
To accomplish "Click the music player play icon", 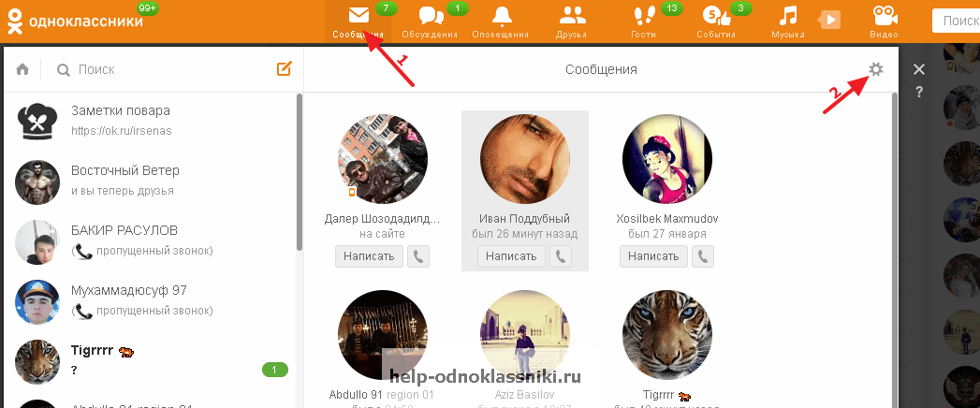I will 829,20.
